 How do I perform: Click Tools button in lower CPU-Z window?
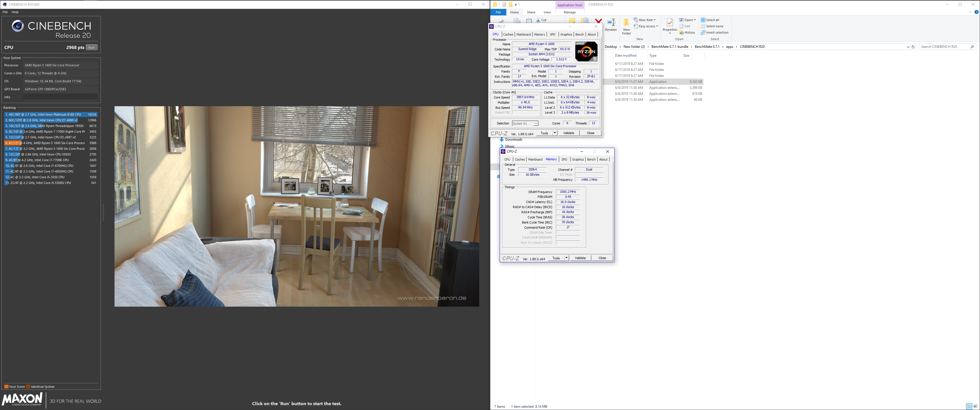pos(556,258)
